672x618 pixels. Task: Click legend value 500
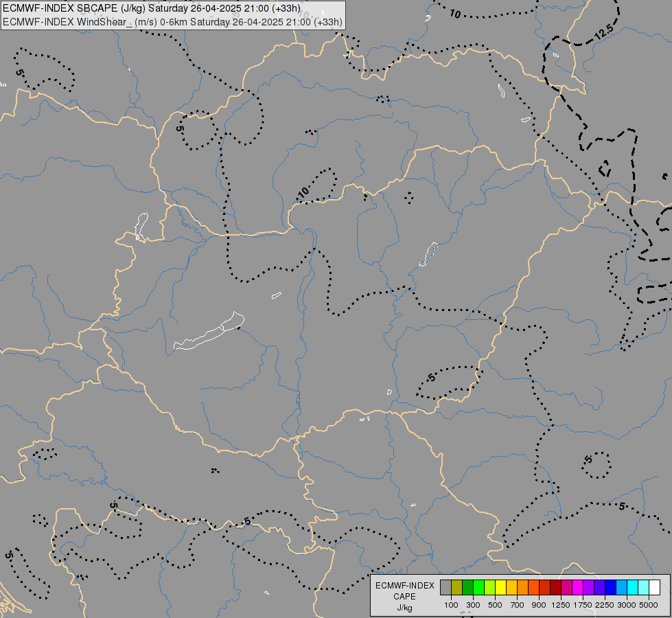click(x=495, y=605)
